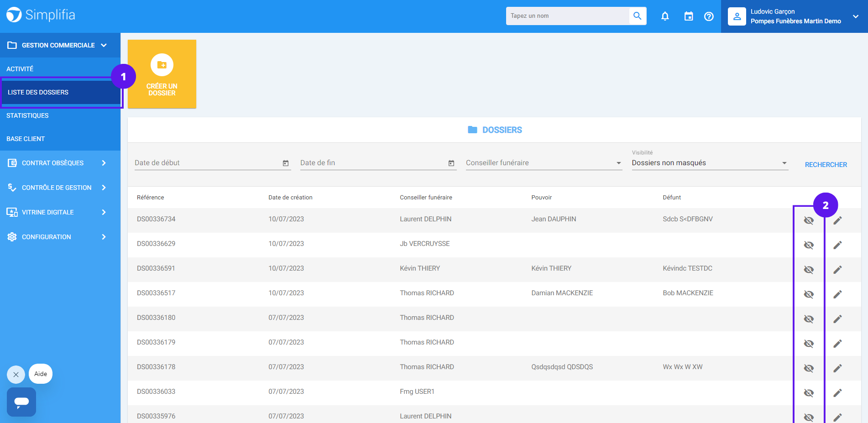
Task: Hide dossier DS00336180
Action: tap(809, 319)
